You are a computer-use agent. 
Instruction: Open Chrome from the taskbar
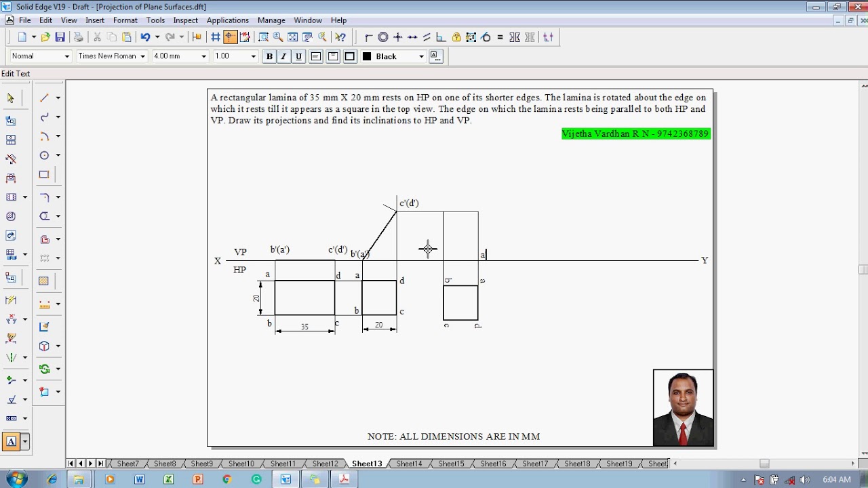pos(227,479)
